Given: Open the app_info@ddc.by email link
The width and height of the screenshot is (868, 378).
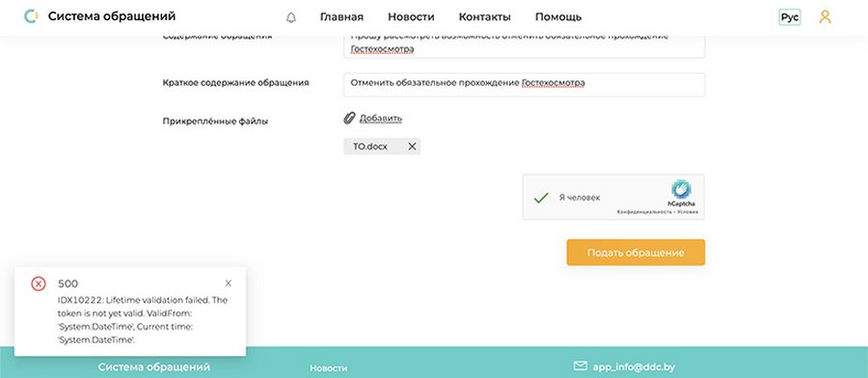Looking at the screenshot, I should 634,366.
